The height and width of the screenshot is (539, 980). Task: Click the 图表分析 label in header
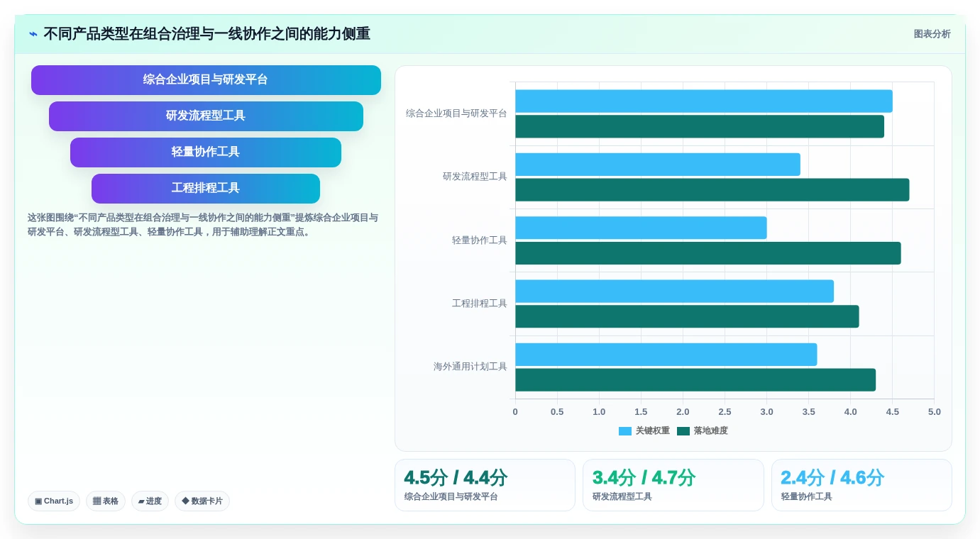[x=932, y=34]
